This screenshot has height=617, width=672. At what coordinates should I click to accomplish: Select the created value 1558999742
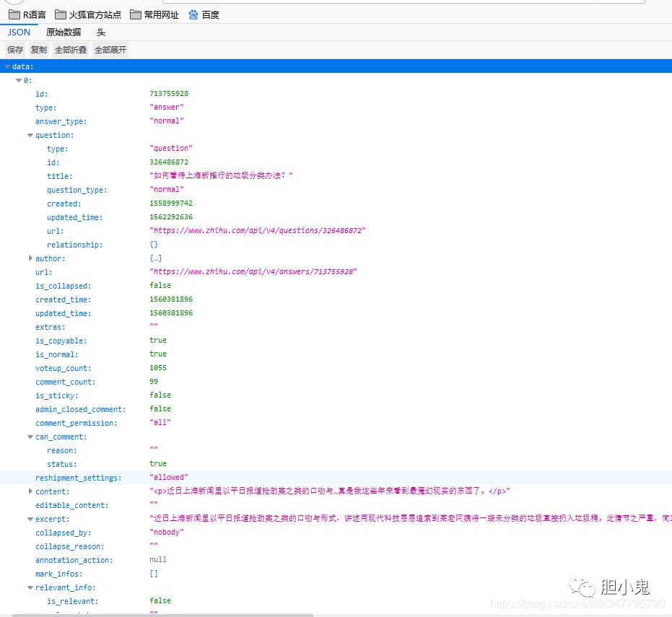(x=171, y=203)
